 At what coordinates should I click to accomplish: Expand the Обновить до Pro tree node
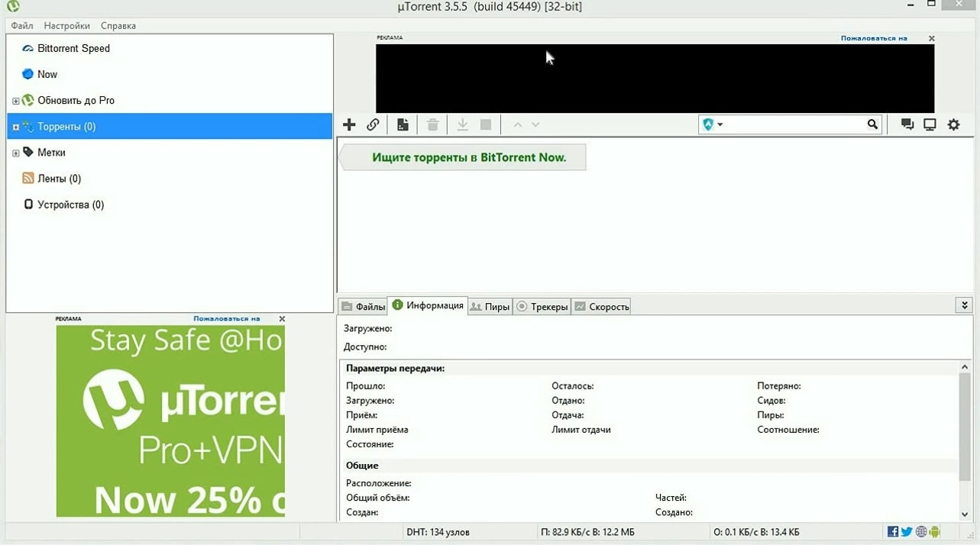pos(15,101)
